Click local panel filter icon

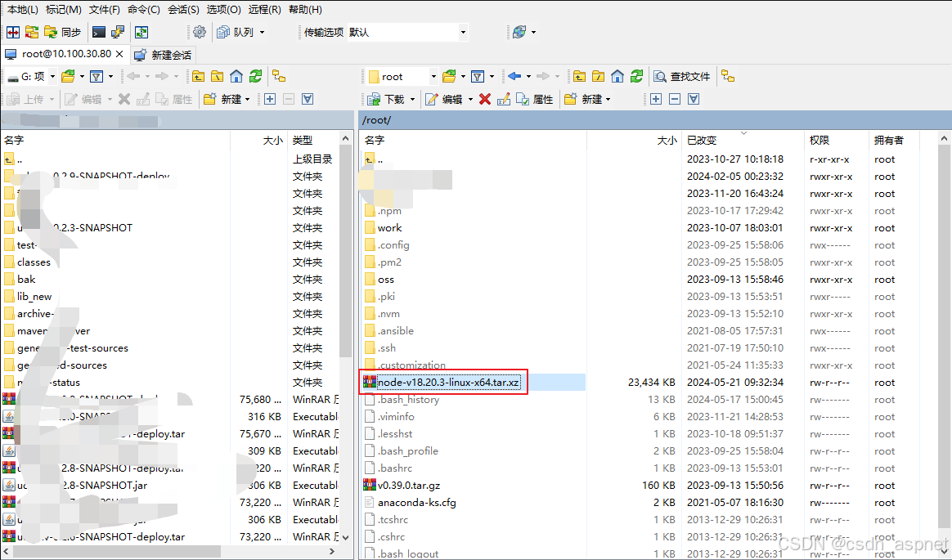[97, 77]
